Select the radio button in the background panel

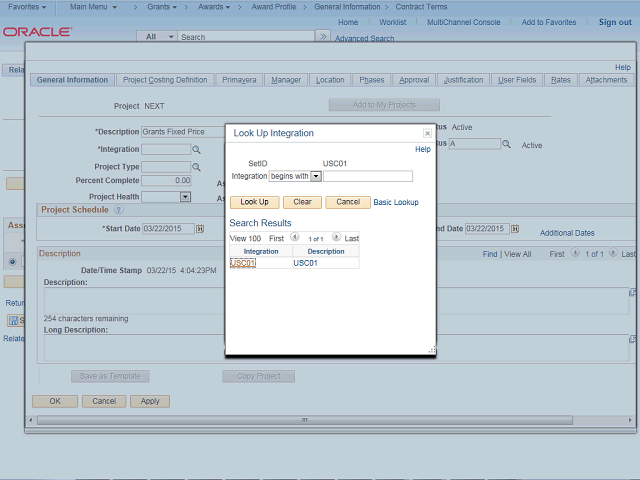tap(12, 262)
